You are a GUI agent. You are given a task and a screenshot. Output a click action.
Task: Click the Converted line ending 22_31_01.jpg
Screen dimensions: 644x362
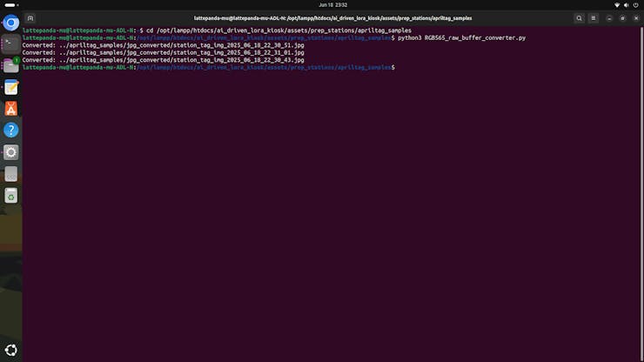coord(164,52)
